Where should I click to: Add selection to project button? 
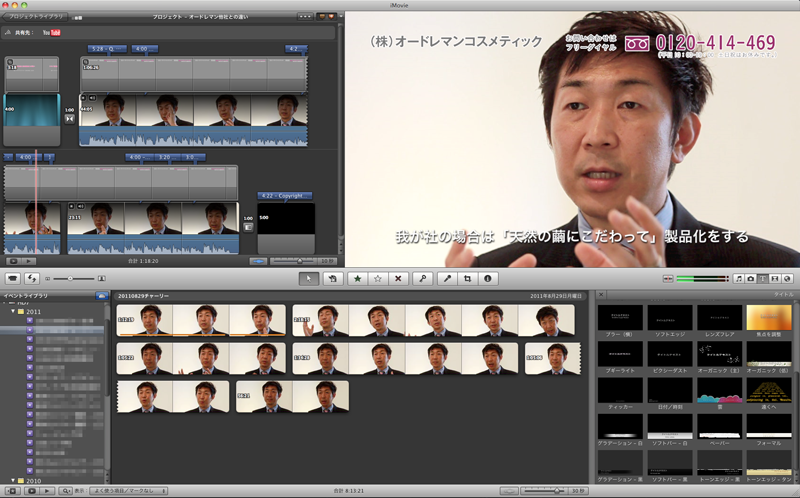pyautogui.click(x=333, y=279)
